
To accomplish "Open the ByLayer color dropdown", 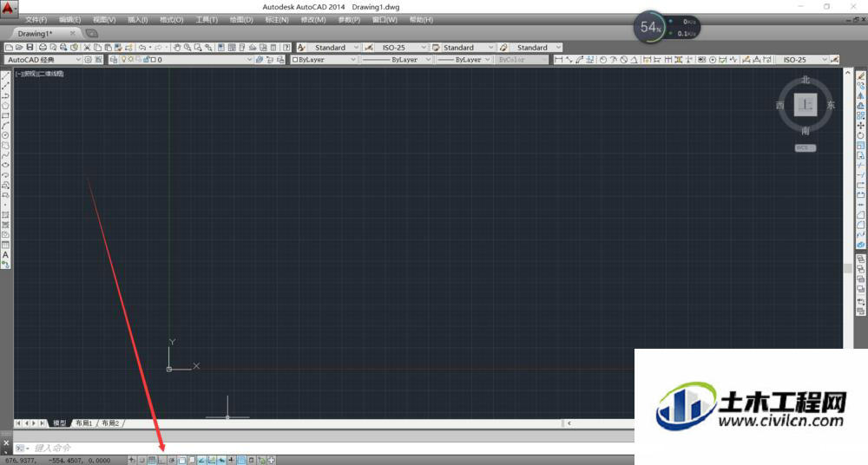I will 353,59.
